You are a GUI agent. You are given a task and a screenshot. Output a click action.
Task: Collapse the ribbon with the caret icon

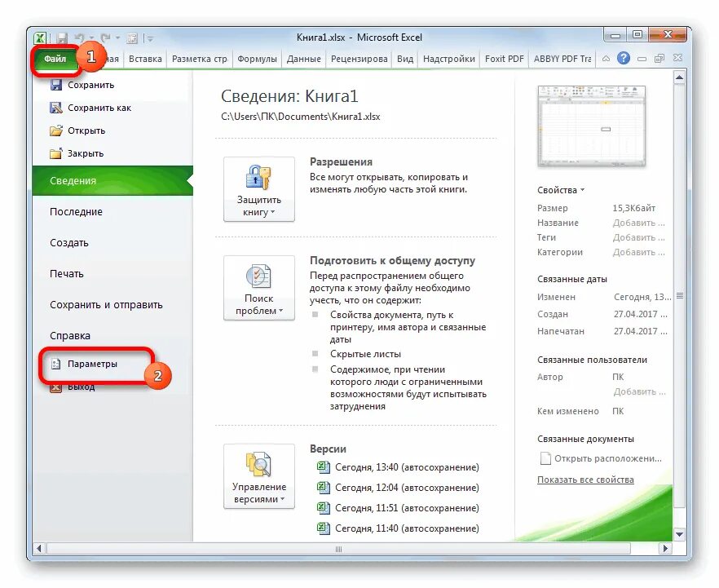[606, 59]
